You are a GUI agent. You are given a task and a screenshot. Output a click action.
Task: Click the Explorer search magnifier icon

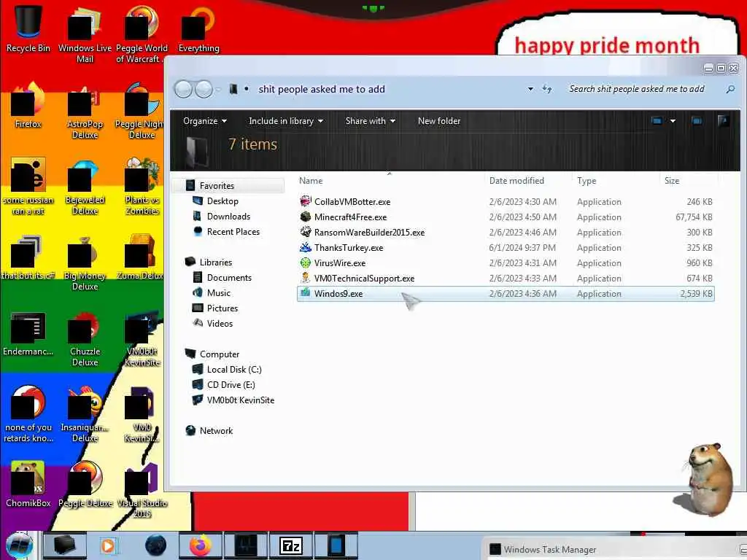tap(729, 89)
